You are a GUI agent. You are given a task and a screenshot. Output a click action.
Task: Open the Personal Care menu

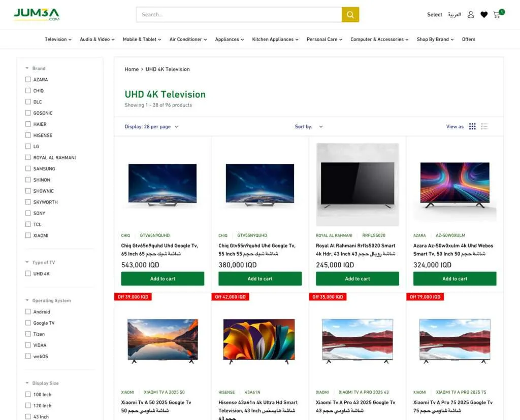pos(324,39)
